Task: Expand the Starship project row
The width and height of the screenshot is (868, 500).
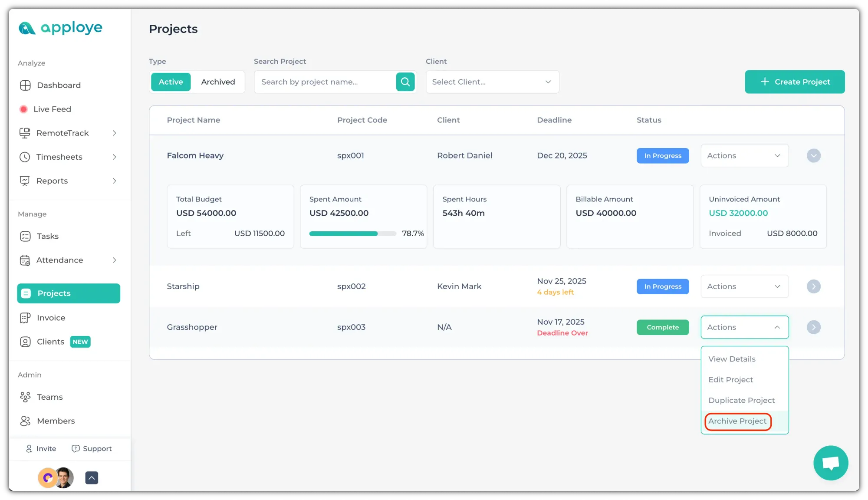Action: click(813, 286)
